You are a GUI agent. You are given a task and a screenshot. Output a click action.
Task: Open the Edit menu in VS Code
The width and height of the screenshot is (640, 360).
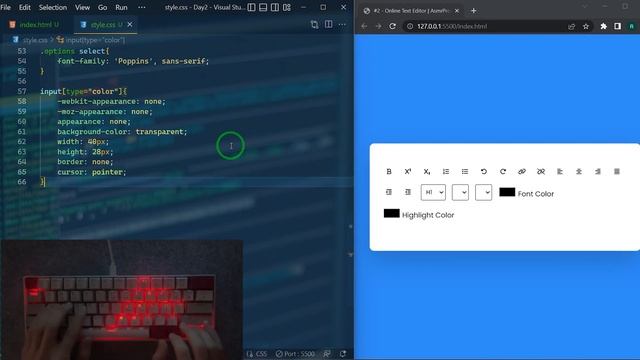[x=24, y=7]
